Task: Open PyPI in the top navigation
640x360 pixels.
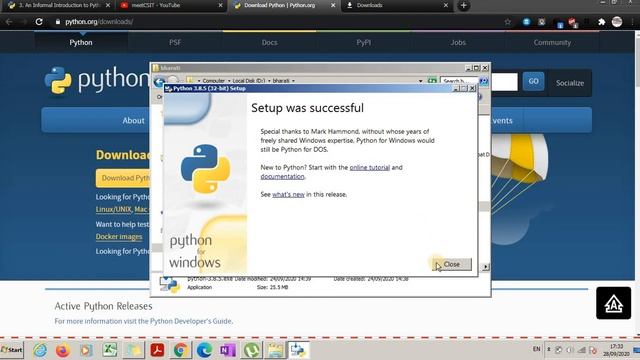Action: (x=364, y=42)
